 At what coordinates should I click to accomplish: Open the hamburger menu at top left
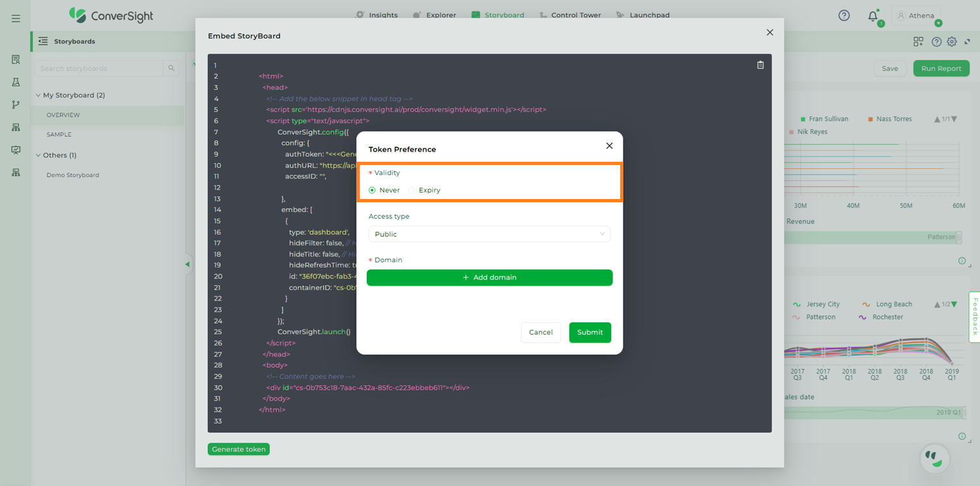(16, 19)
